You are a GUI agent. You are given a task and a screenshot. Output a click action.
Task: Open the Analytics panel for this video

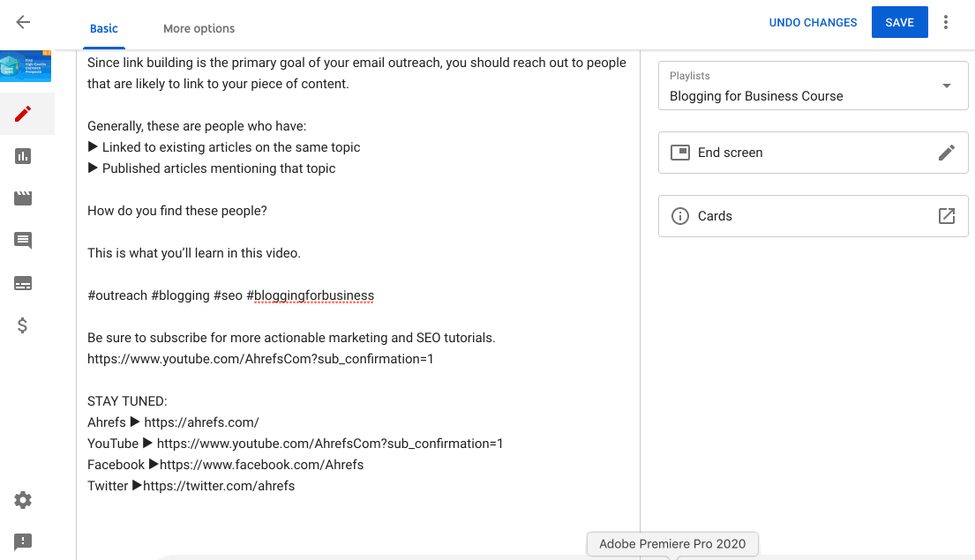pyautogui.click(x=22, y=155)
